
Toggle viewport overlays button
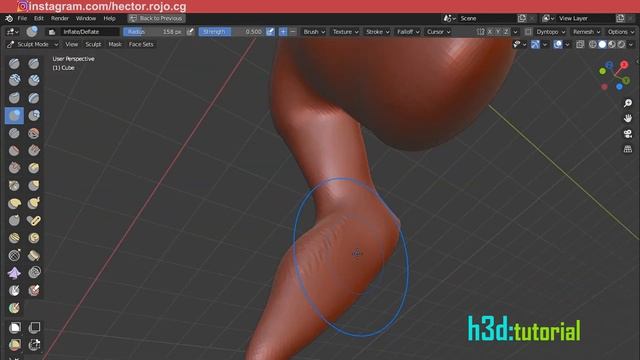(x=558, y=44)
